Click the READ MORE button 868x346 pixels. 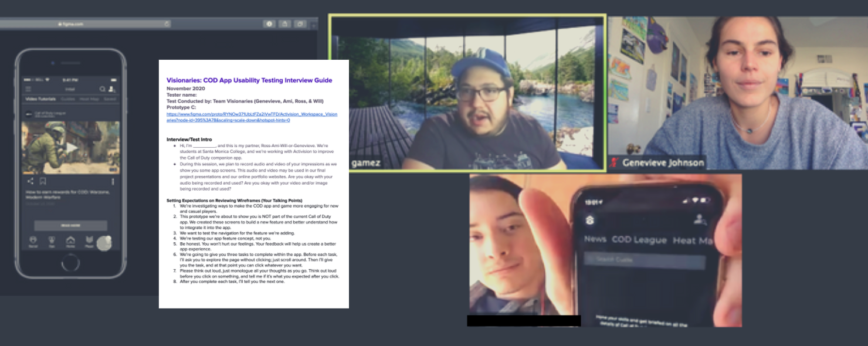point(70,226)
